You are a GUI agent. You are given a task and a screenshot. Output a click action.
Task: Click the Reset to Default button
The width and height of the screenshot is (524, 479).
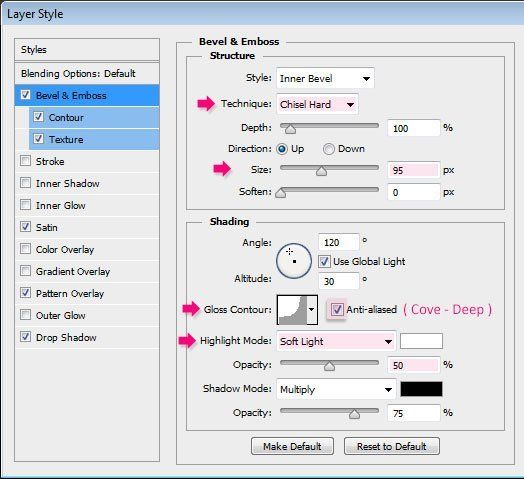392,446
